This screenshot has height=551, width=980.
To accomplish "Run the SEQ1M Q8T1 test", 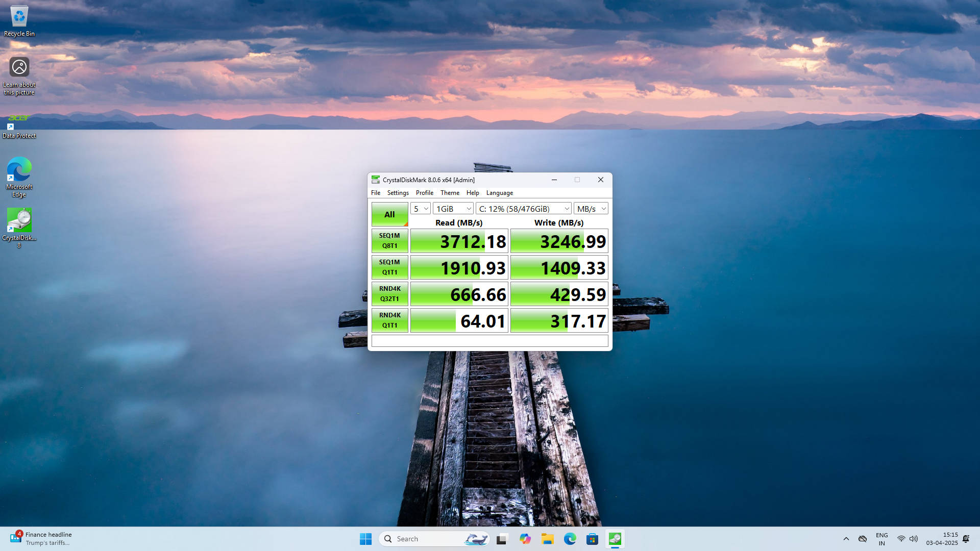I will (390, 241).
